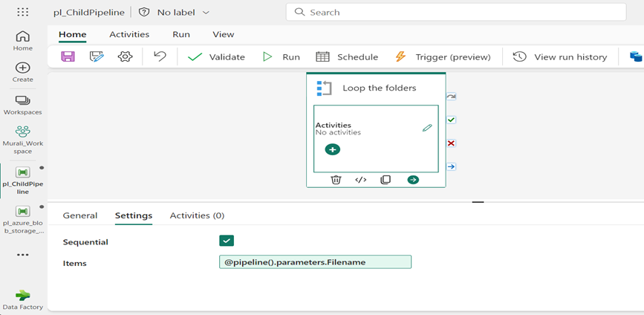Edit activities with pencil icon

[x=427, y=128]
